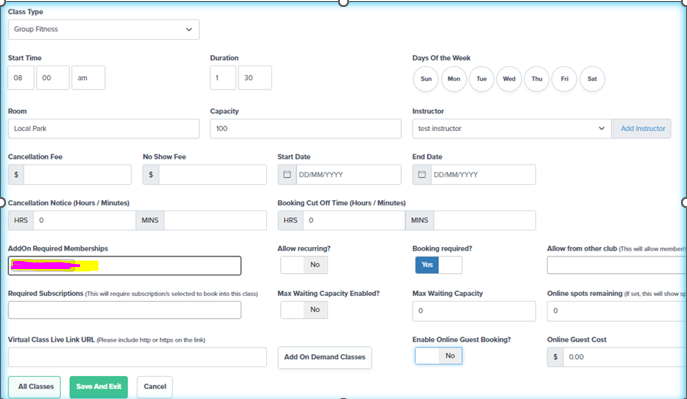687x399 pixels.
Task: Toggle the Sat day selector
Action: pos(592,79)
